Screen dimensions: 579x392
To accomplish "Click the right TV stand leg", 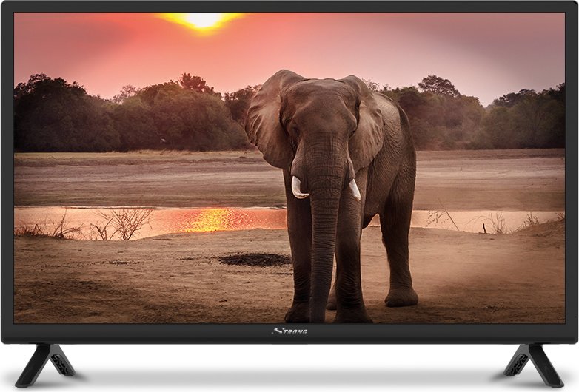I will click(x=532, y=363).
